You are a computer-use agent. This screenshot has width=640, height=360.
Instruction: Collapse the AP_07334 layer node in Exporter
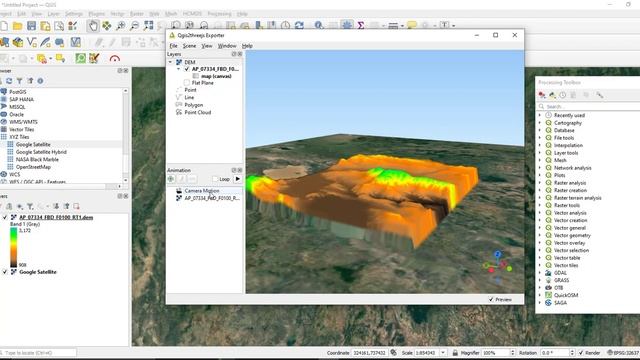[x=178, y=69]
